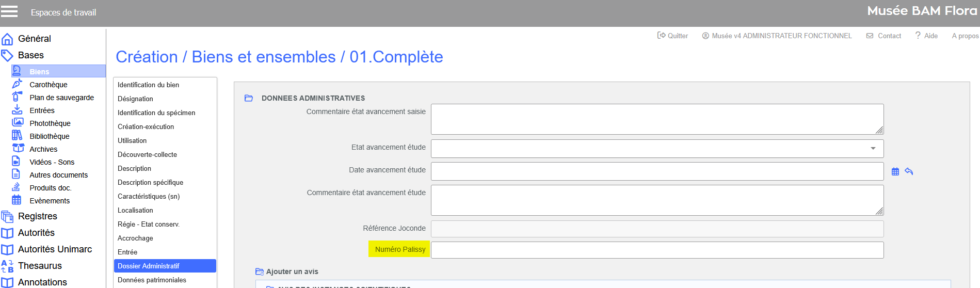Open Vidéos - Sons section
980x288 pixels.
click(x=52, y=162)
